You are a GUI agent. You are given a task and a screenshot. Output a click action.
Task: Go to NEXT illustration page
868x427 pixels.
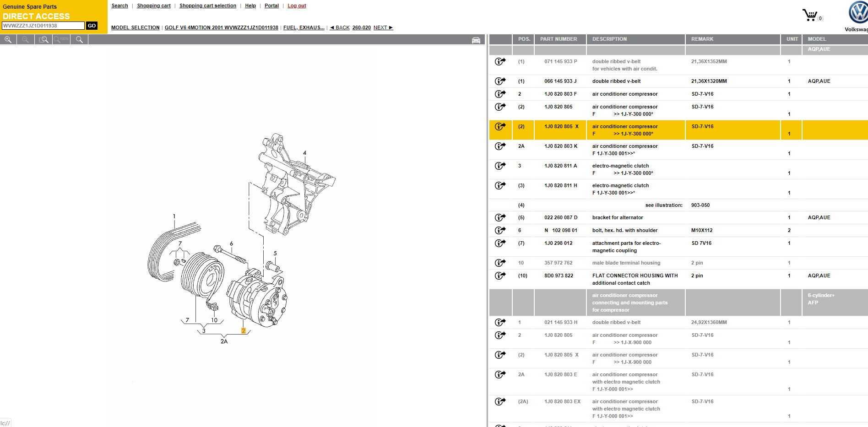point(383,27)
